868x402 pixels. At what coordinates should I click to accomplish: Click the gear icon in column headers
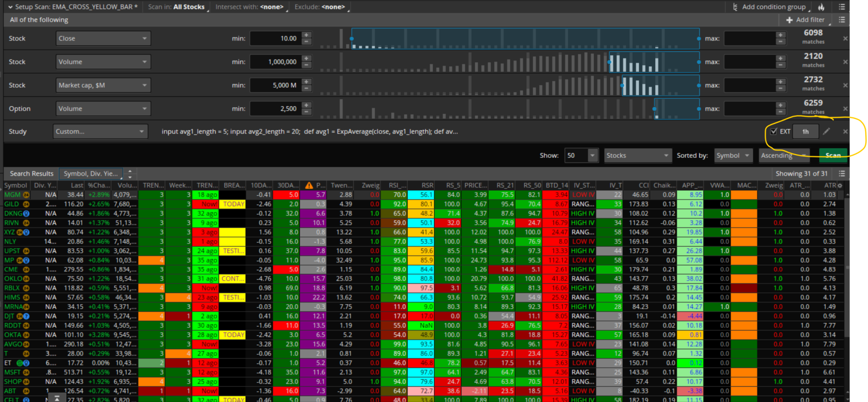pyautogui.click(x=840, y=185)
